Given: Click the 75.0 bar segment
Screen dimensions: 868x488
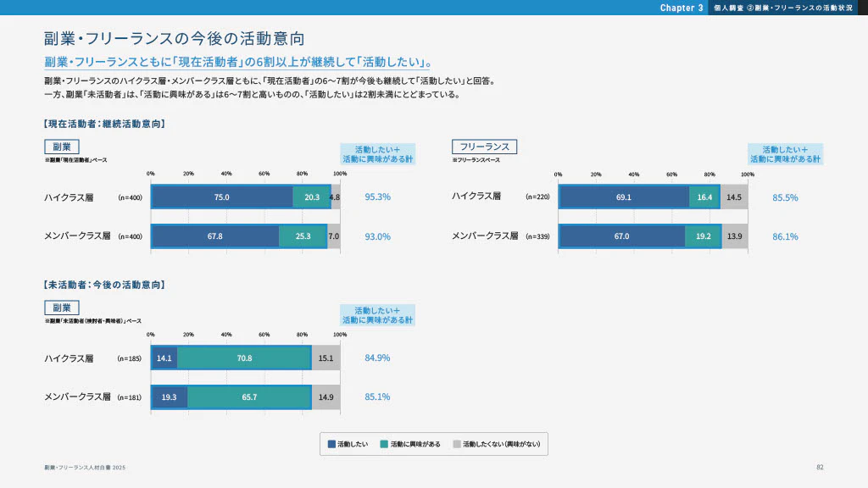Looking at the screenshot, I should (222, 197).
